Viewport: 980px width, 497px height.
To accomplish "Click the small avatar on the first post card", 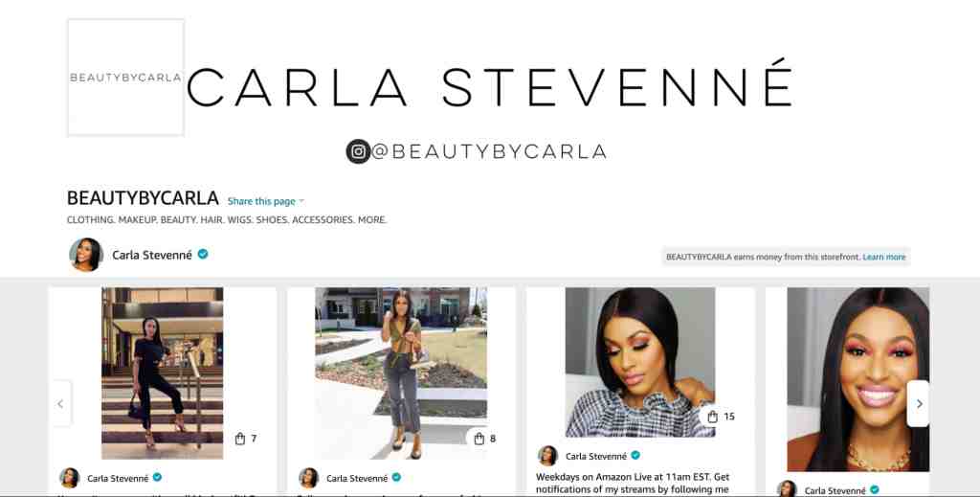I will click(69, 478).
